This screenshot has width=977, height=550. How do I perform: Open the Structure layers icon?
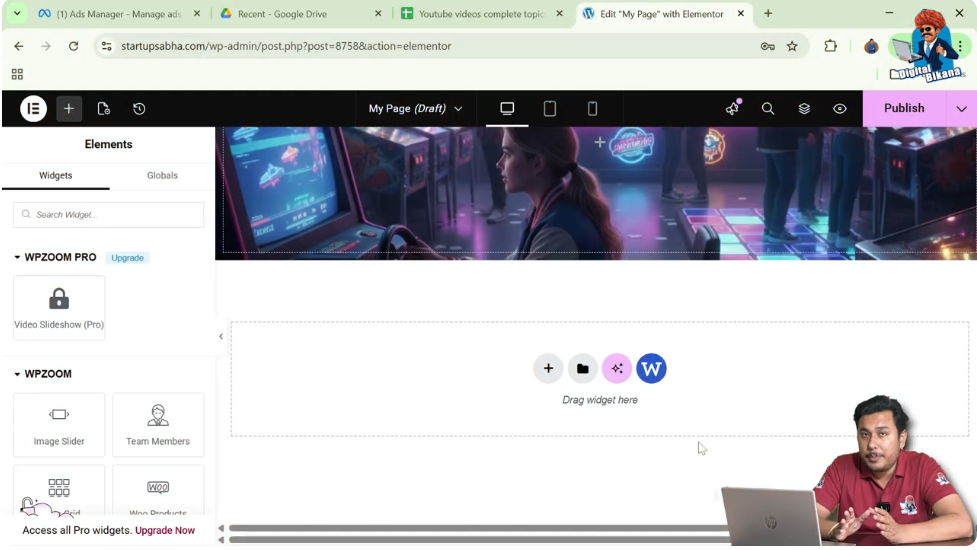point(804,108)
